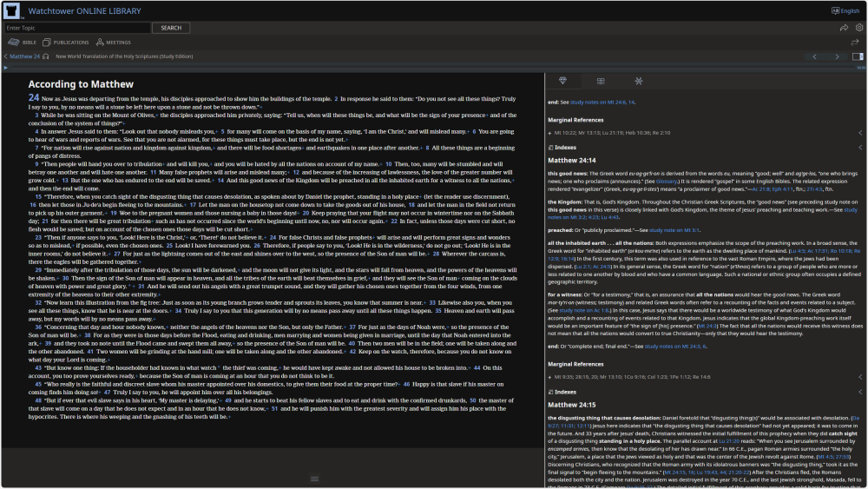Image resolution: width=868 pixels, height=489 pixels.
Task: Select verse number 36
Action: click(x=38, y=327)
